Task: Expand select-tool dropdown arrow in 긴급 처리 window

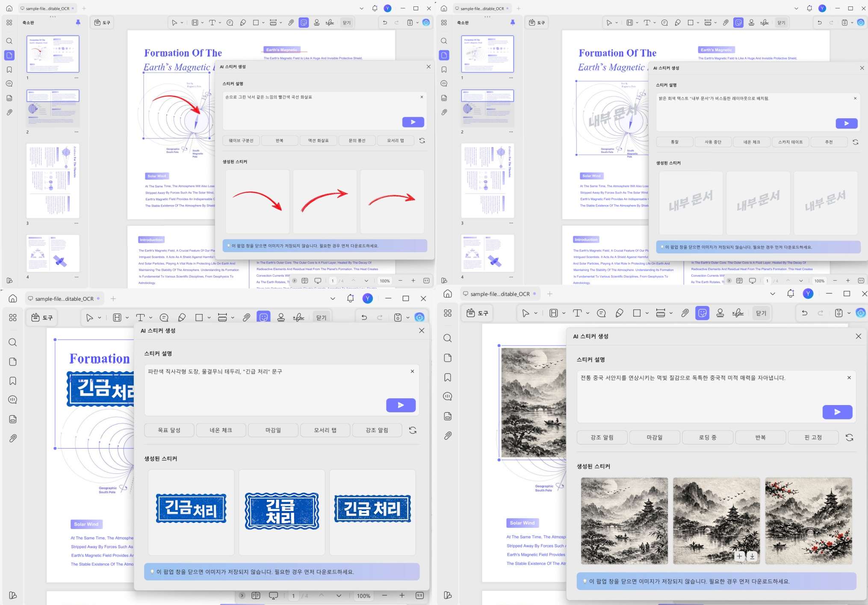Action: [100, 317]
